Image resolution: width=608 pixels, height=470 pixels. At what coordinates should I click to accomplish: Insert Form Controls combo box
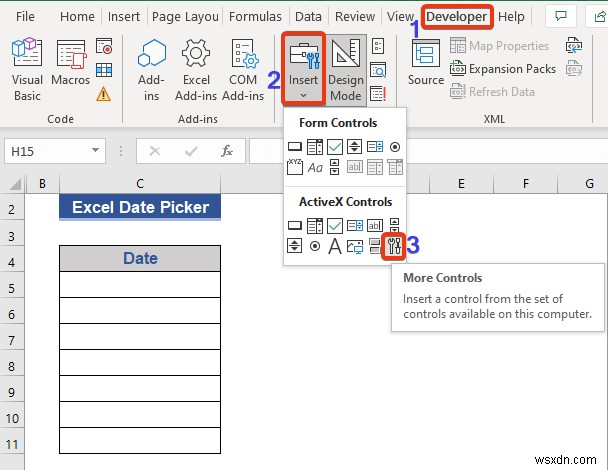(315, 147)
